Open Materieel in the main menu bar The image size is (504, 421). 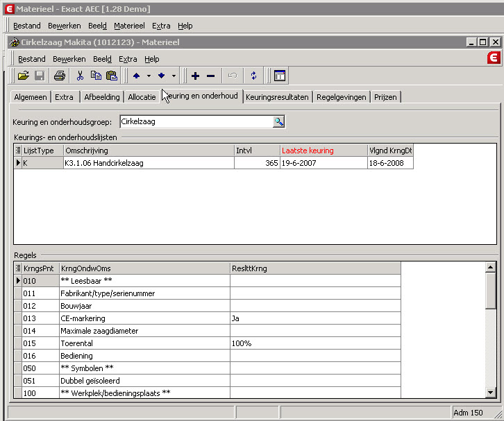coord(129,26)
